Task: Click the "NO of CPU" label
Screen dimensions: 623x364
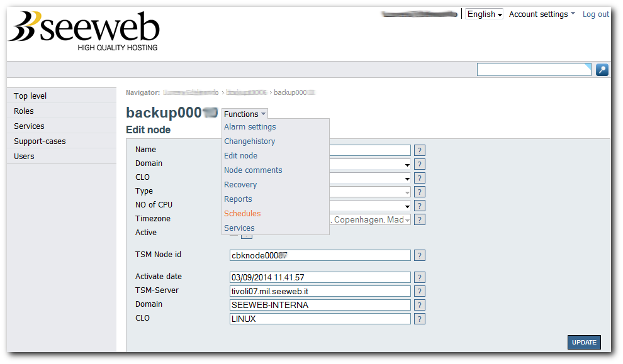Action: (x=154, y=205)
